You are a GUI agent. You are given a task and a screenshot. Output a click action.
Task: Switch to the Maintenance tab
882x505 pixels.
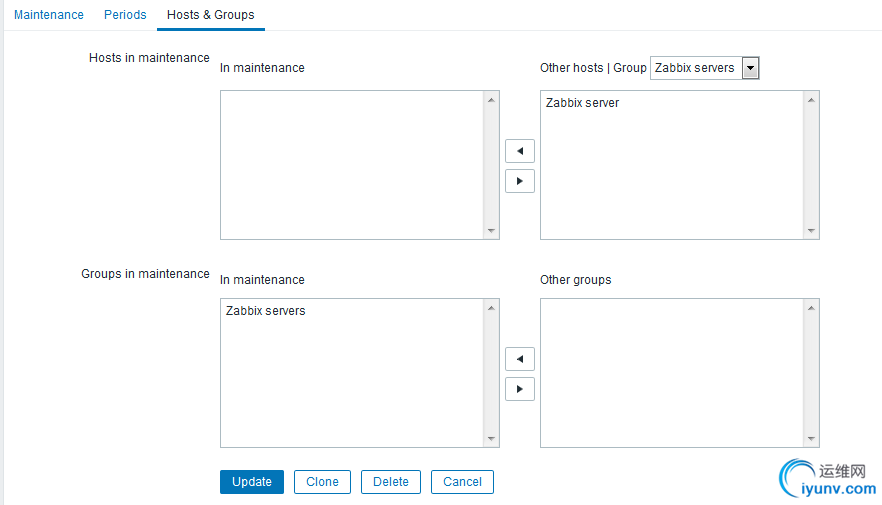coord(49,15)
